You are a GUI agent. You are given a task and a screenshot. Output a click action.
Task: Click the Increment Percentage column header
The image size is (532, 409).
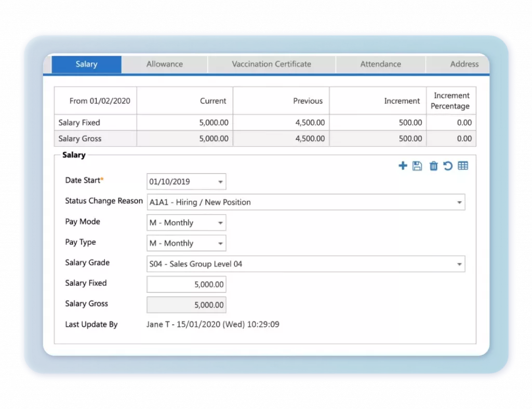pyautogui.click(x=451, y=101)
